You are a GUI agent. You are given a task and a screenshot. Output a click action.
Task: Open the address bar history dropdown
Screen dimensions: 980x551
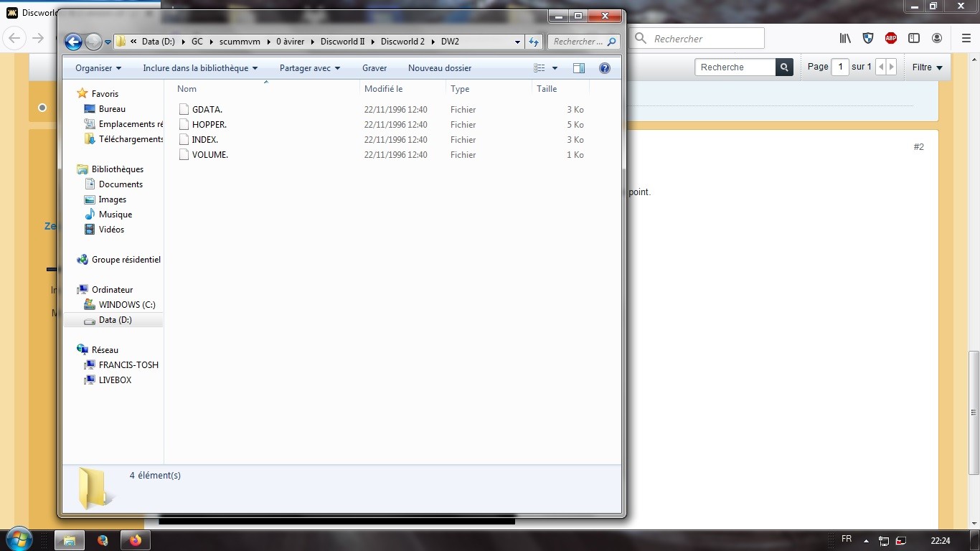[x=517, y=42]
